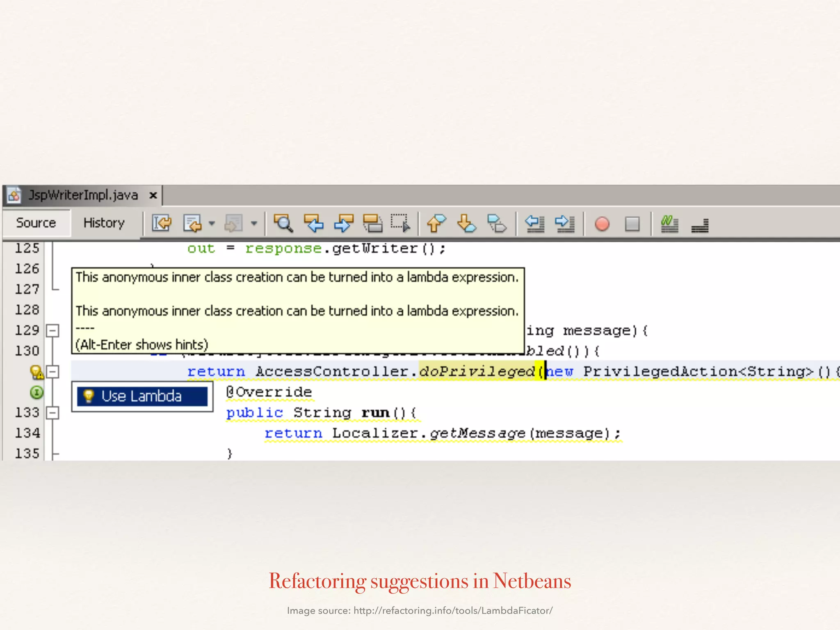840x630 pixels.
Task: Click PrivilegedAction<String> in the code
Action: 698,372
